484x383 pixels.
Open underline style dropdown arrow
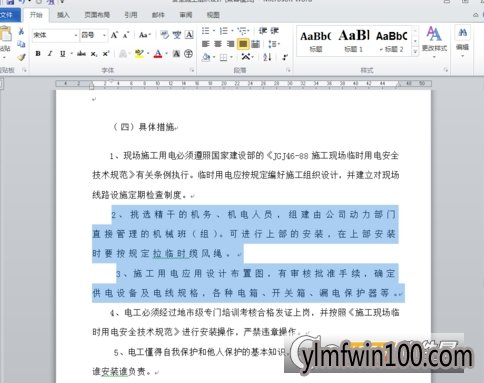71,53
